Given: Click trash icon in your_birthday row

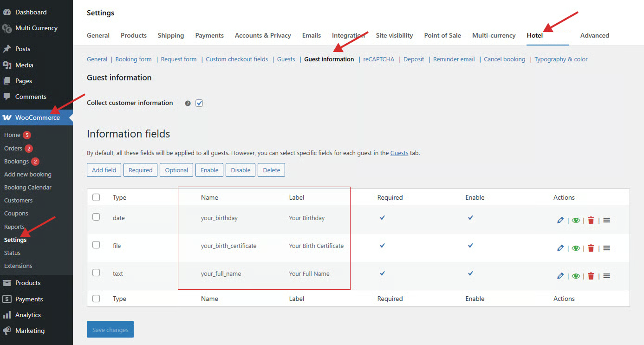Looking at the screenshot, I should [x=591, y=221].
